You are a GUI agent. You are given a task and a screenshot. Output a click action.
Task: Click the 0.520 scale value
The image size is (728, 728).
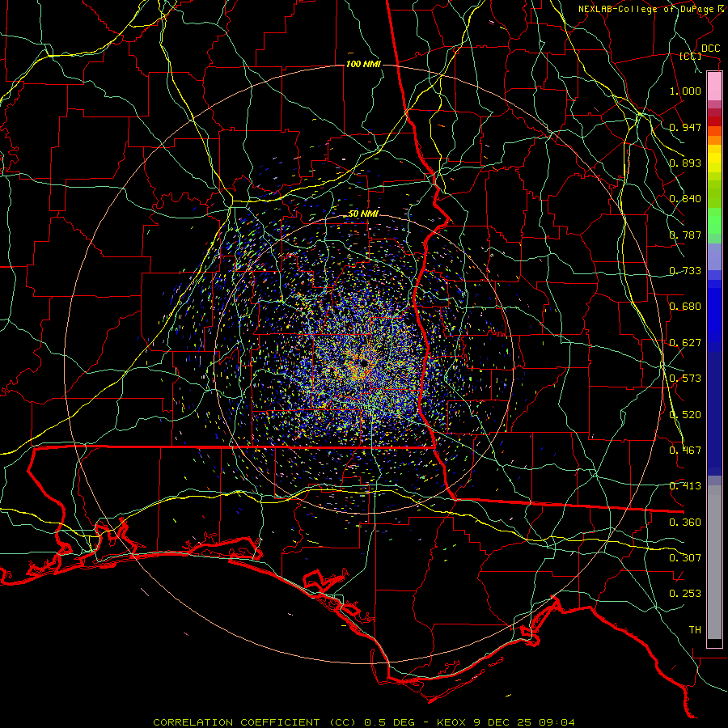[685, 414]
